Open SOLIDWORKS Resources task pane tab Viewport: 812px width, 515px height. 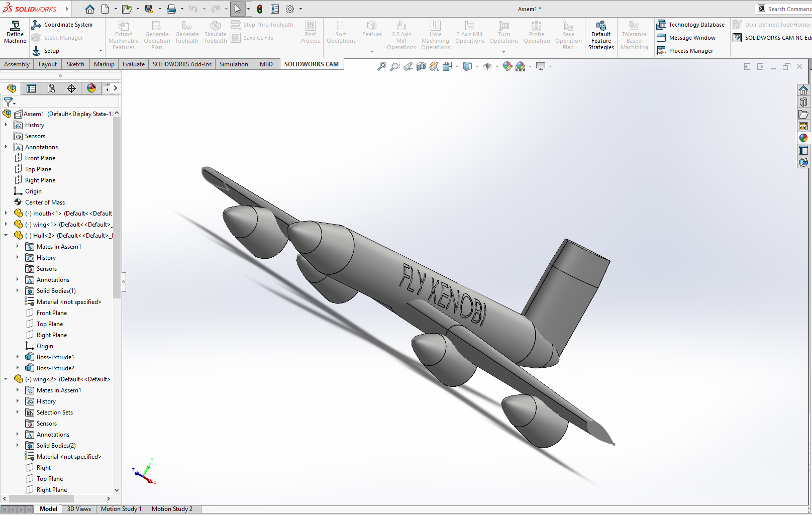803,90
